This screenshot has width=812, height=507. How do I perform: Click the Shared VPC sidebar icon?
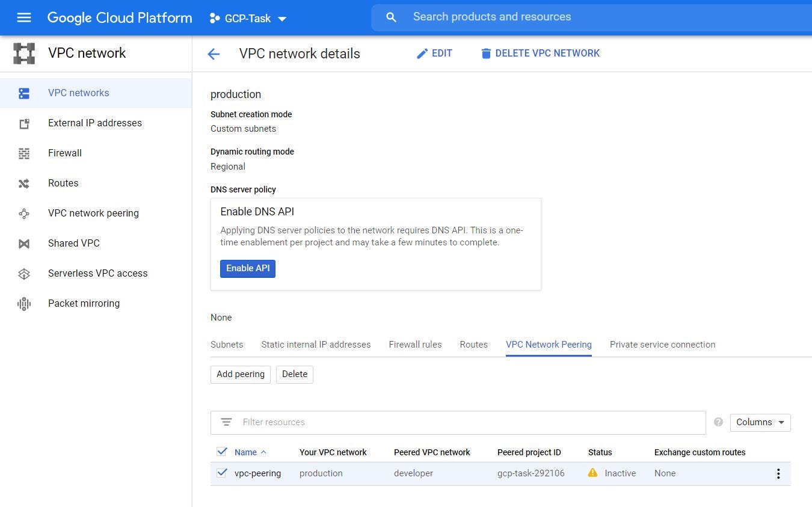point(24,244)
